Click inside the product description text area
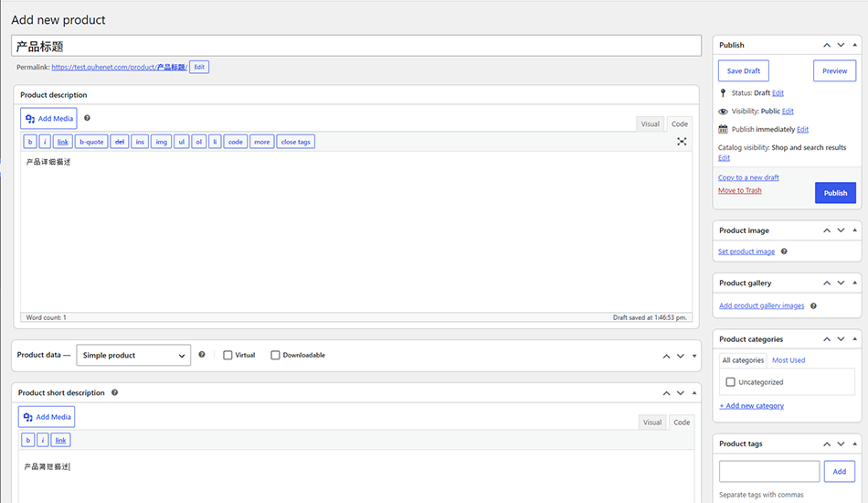 point(356,232)
